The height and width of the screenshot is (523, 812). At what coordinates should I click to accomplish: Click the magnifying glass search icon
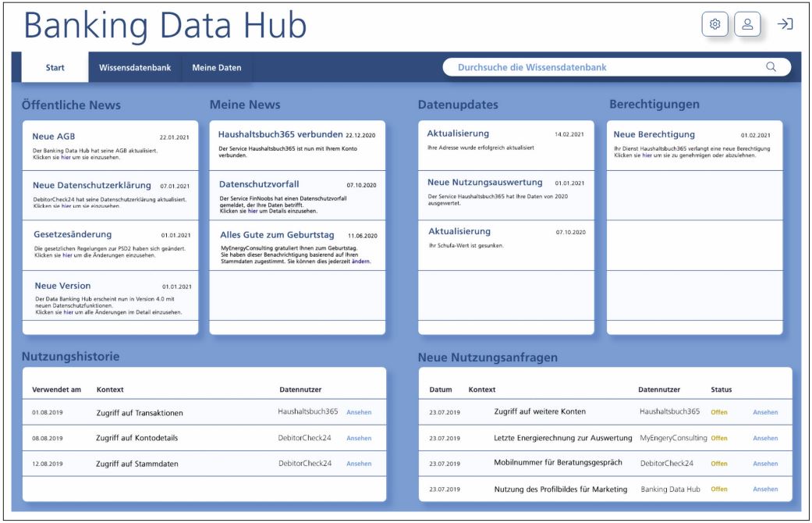click(771, 67)
